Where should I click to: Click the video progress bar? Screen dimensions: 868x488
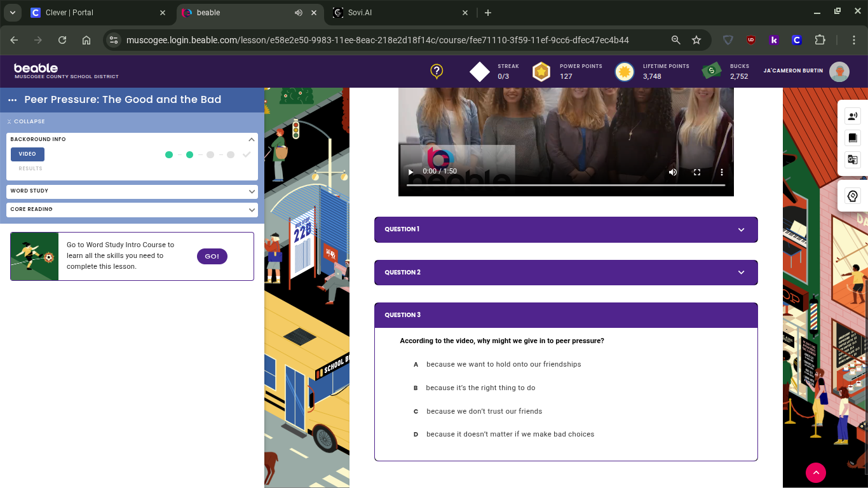point(566,185)
